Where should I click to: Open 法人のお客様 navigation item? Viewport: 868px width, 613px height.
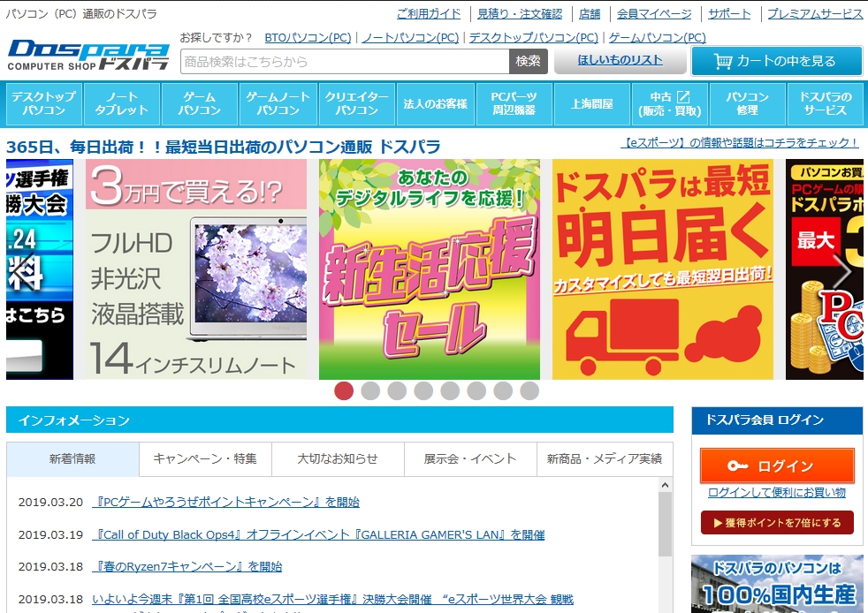point(436,103)
